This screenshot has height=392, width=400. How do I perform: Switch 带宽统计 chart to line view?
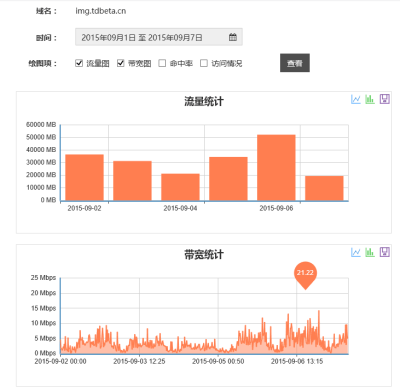pos(356,252)
